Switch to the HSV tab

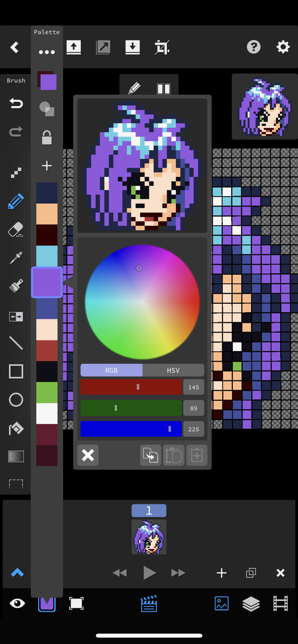point(173,370)
